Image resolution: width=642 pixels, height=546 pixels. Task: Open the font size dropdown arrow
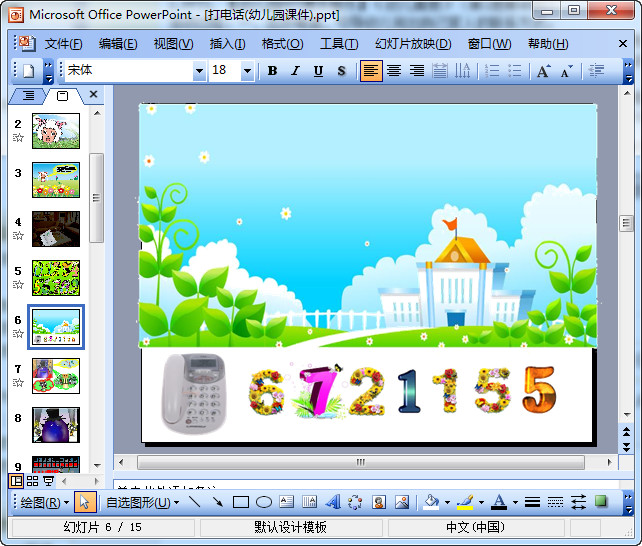(x=247, y=71)
